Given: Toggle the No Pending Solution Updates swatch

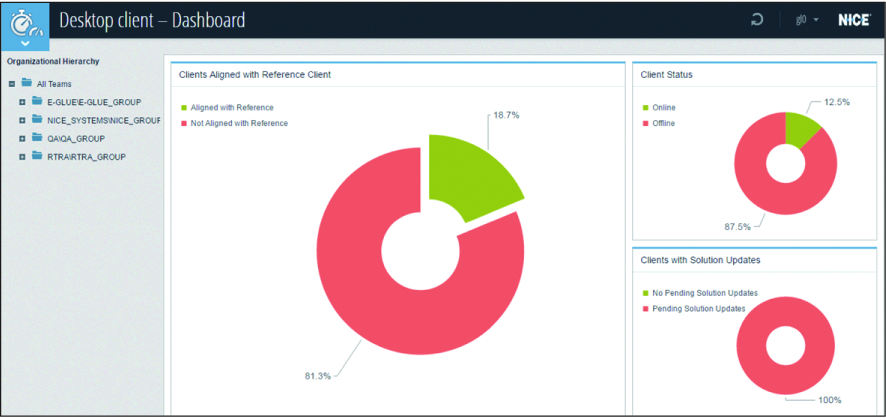Looking at the screenshot, I should (x=646, y=293).
